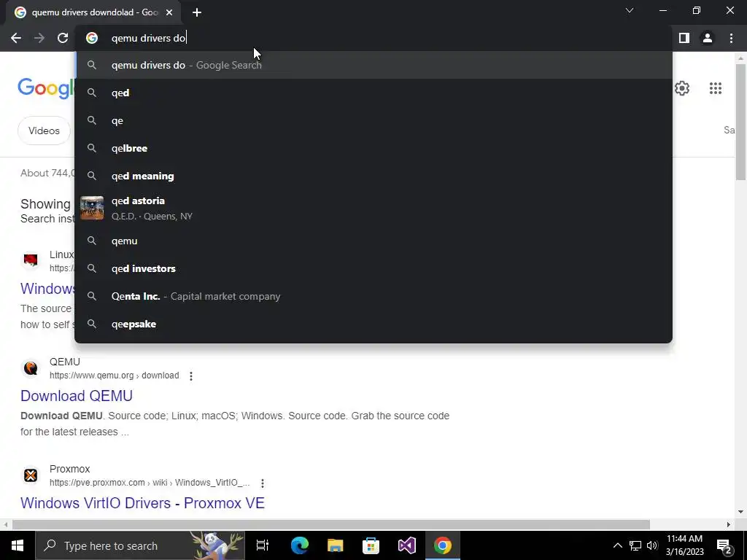This screenshot has width=747, height=560.
Task: Open Google search settings gear icon
Action: pos(682,88)
